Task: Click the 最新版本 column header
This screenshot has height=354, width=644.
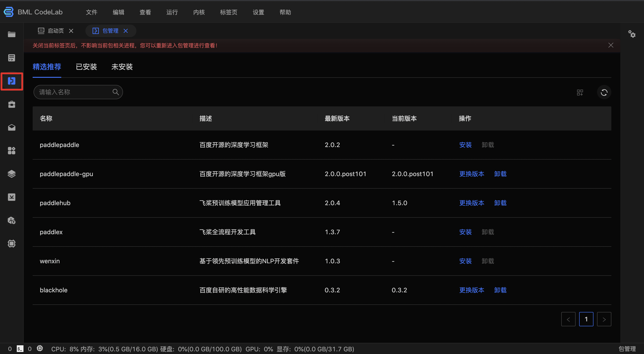Action: click(337, 118)
